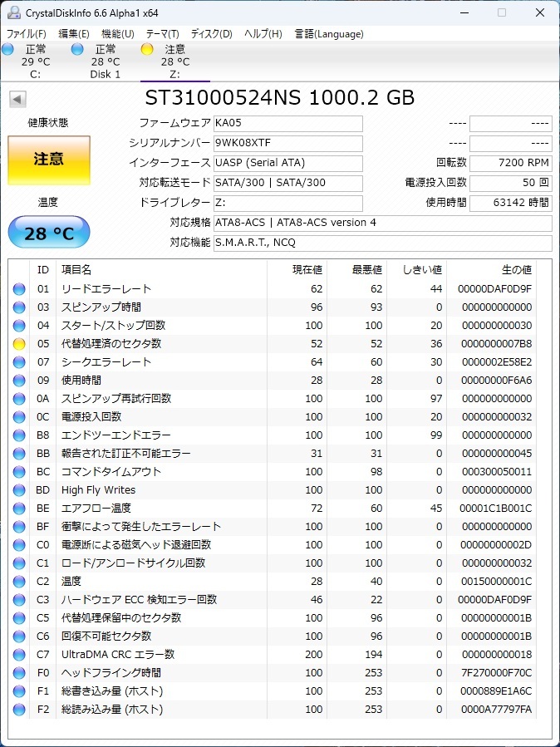Switch to the C: disk tab
Image resolution: width=560 pixels, height=747 pixels.
[x=35, y=62]
